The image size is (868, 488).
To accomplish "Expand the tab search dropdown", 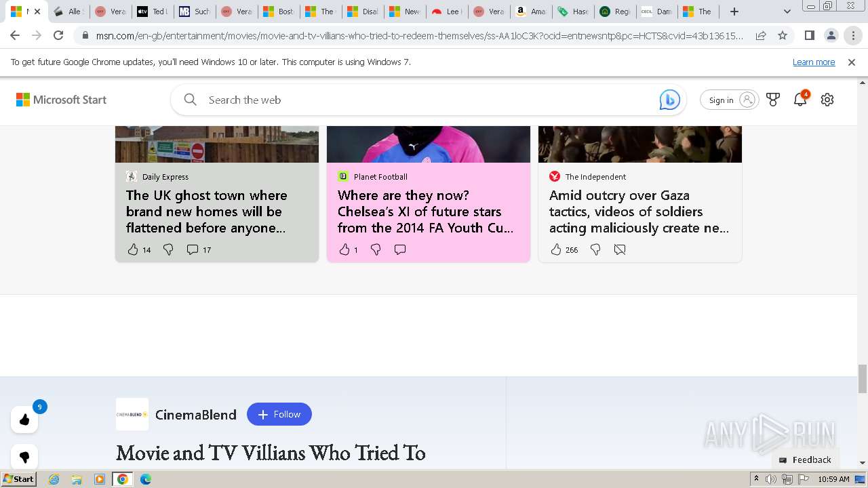I will 787,12.
